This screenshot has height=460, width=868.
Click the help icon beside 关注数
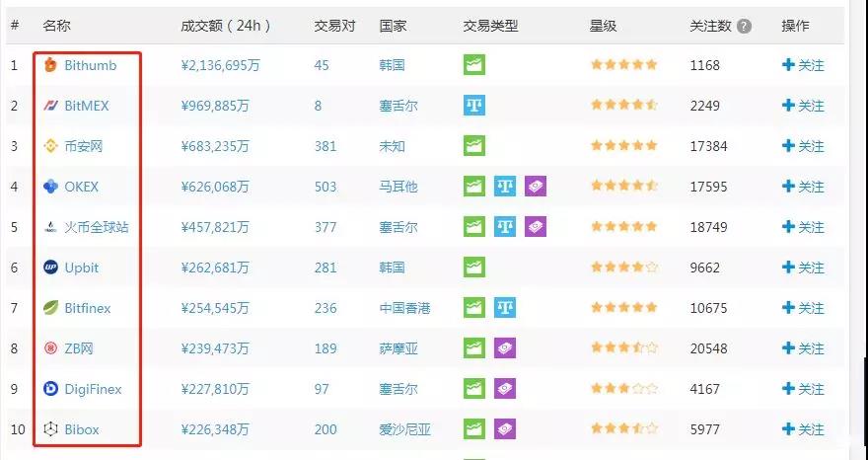click(745, 26)
